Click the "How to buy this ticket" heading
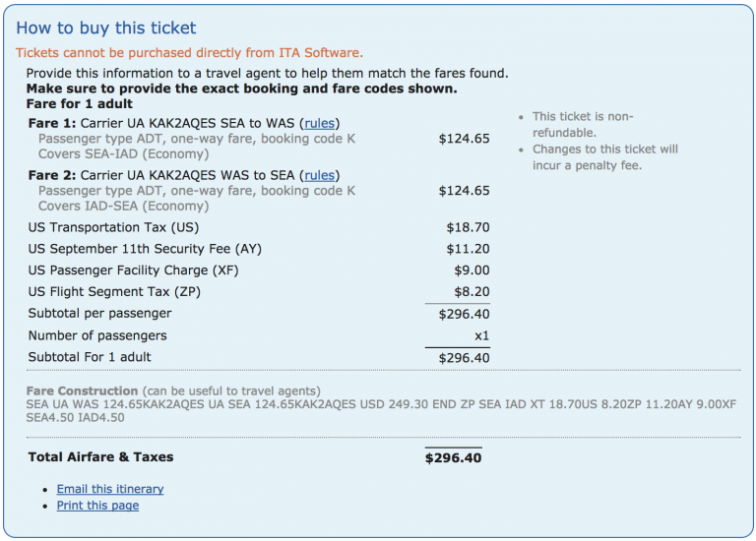 coord(106,29)
